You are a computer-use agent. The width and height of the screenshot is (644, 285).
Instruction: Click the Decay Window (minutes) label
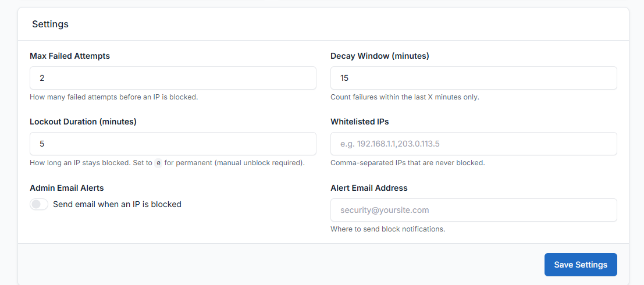click(x=379, y=56)
